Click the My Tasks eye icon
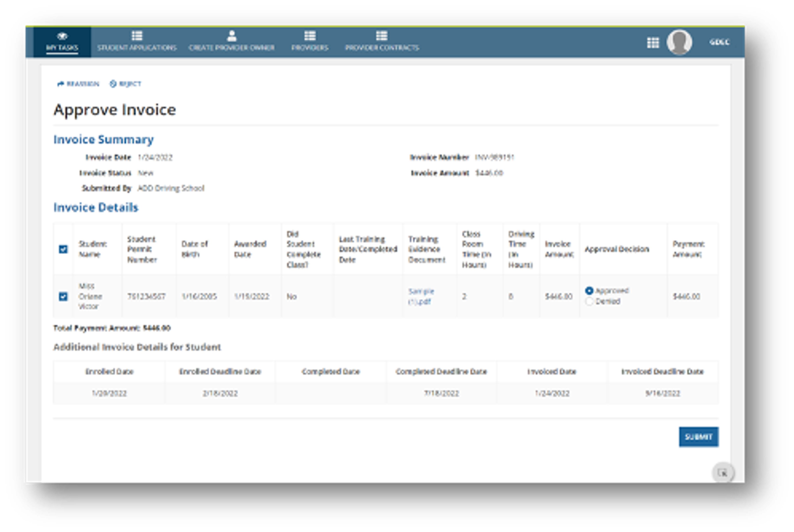The height and width of the screenshot is (532, 794). (x=62, y=36)
